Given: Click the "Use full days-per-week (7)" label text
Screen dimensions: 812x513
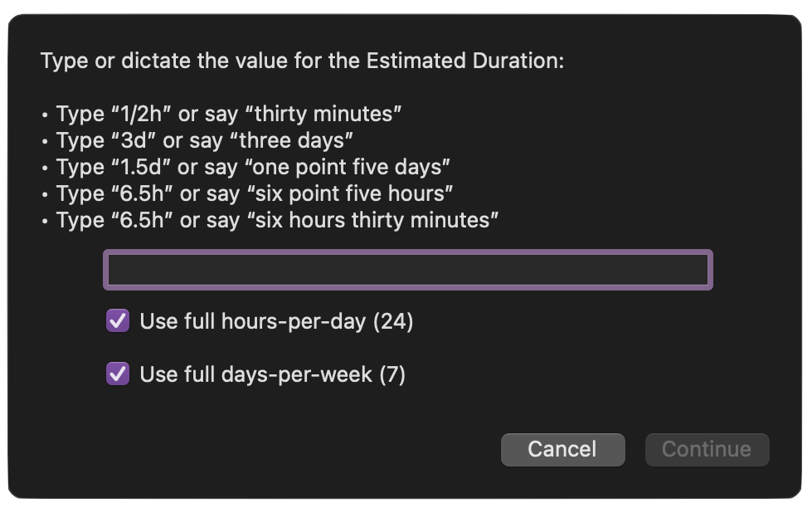Looking at the screenshot, I should [x=272, y=374].
